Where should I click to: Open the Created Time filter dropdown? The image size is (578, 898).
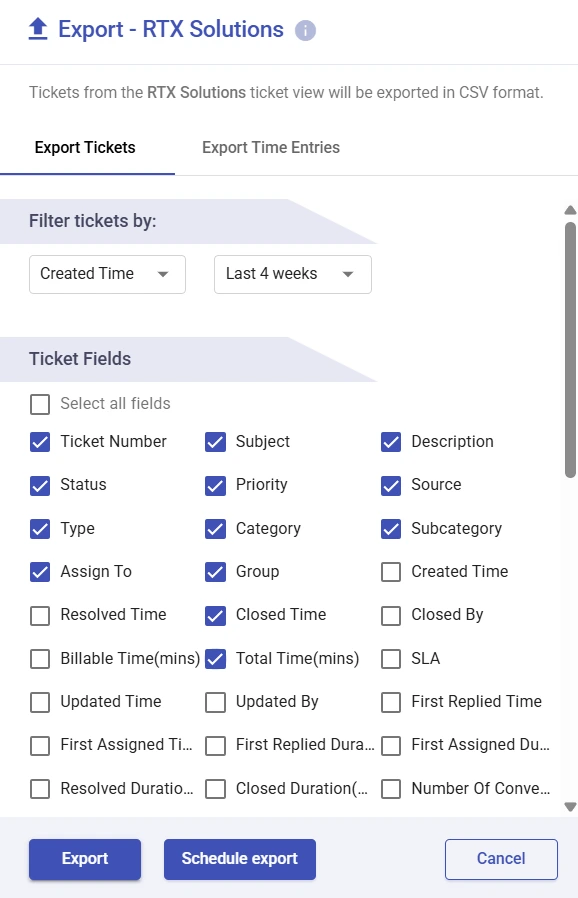[x=107, y=274]
